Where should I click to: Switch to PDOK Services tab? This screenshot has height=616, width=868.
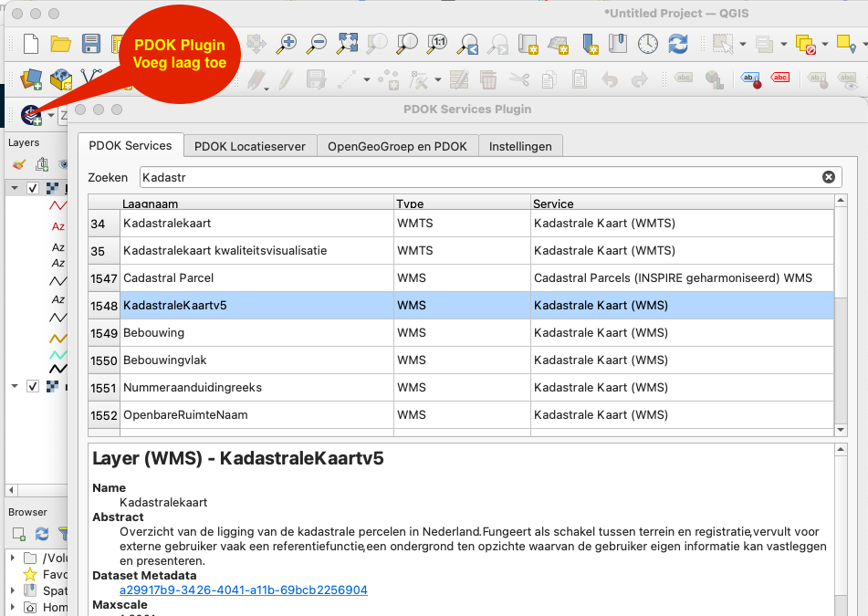click(131, 146)
